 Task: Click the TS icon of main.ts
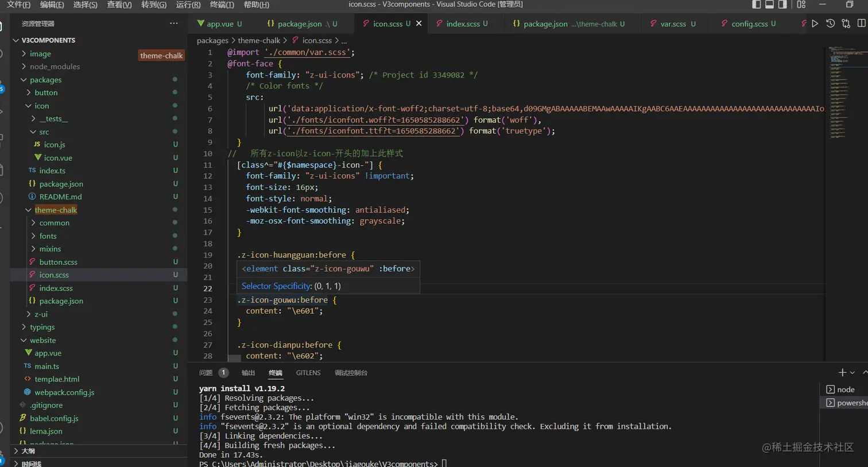28,366
